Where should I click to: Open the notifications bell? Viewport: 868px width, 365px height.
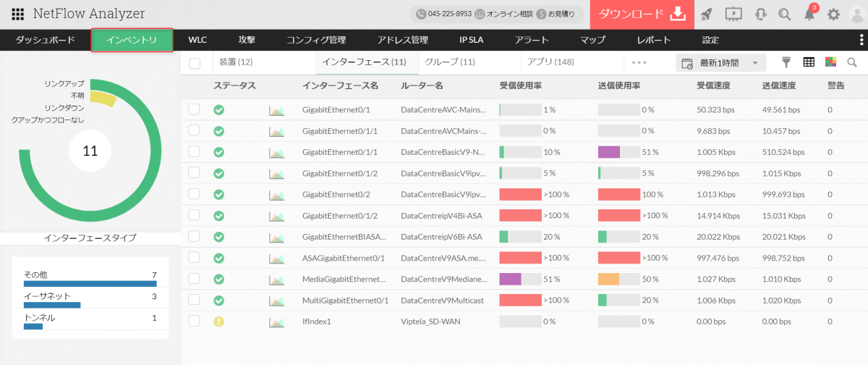point(809,14)
